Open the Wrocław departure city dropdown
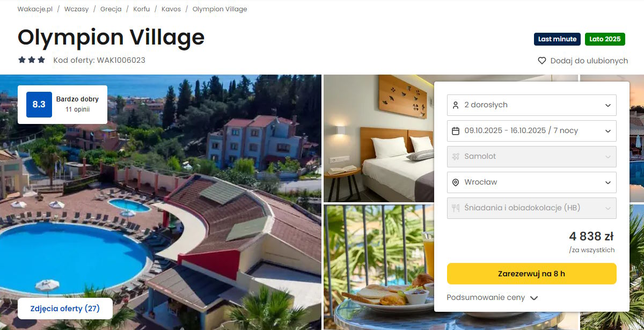Image resolution: width=644 pixels, height=330 pixels. 532,182
